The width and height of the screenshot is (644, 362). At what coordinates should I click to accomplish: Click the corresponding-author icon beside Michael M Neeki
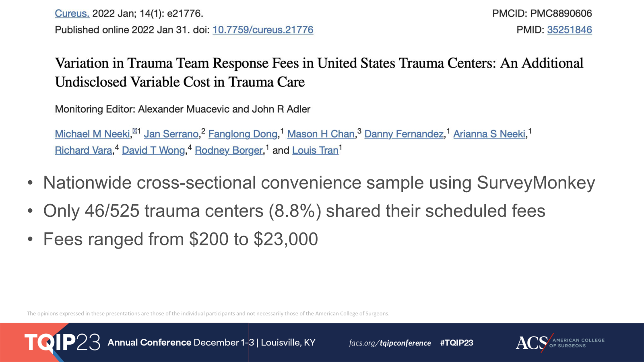[x=135, y=130]
